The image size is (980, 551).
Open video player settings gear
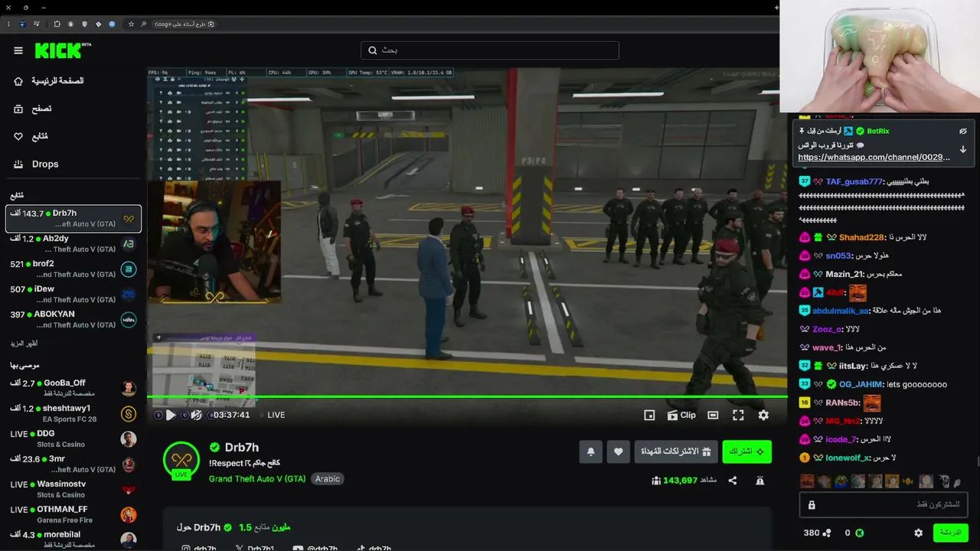pos(763,415)
